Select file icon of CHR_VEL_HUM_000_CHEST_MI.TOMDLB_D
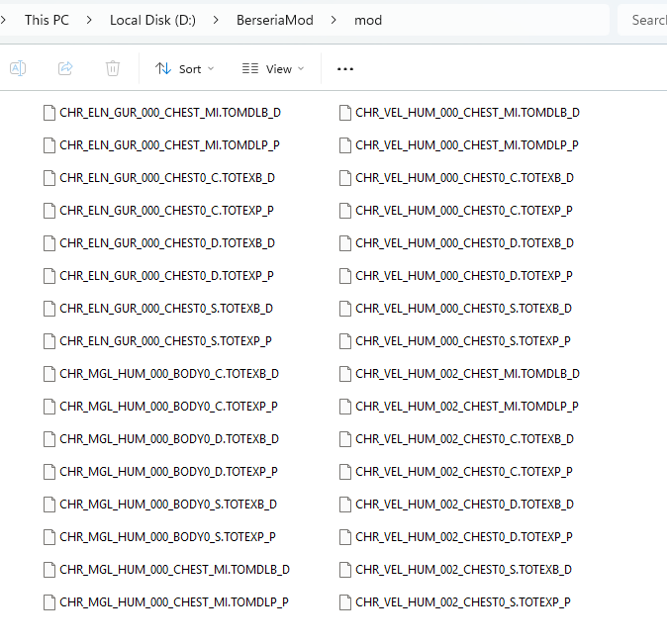 pos(345,113)
